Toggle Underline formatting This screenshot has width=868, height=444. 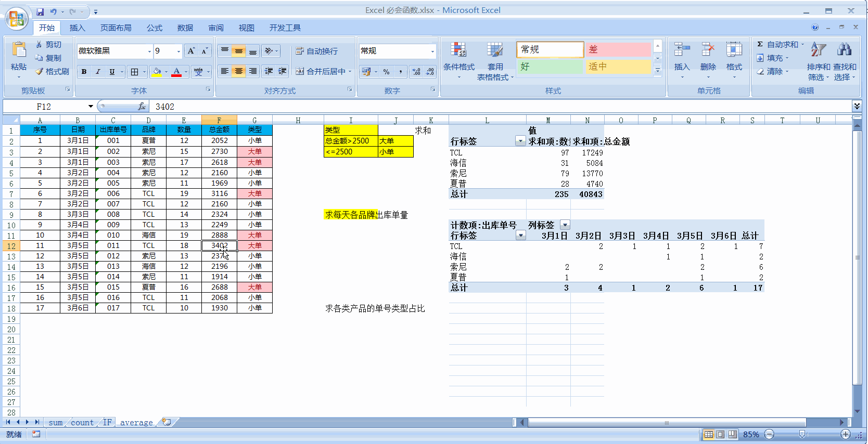pyautogui.click(x=112, y=72)
